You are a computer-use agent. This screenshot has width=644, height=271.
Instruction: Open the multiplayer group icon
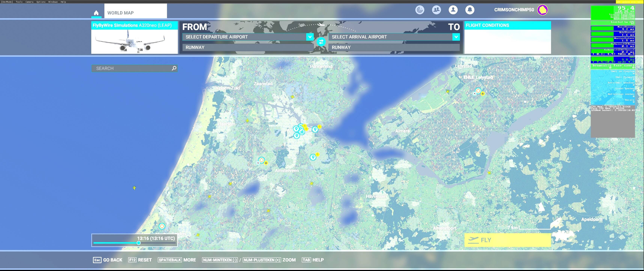pyautogui.click(x=436, y=10)
